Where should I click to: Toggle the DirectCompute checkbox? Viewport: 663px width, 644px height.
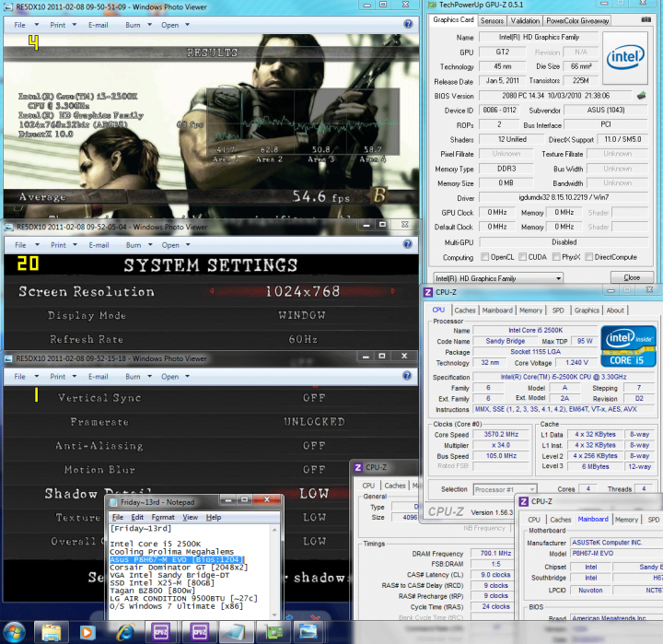point(589,257)
